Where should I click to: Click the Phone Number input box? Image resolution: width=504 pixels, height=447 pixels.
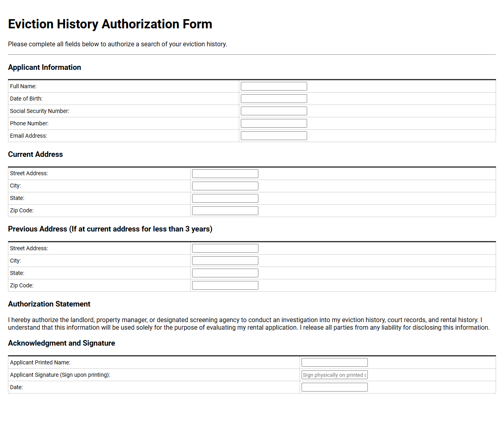point(274,123)
